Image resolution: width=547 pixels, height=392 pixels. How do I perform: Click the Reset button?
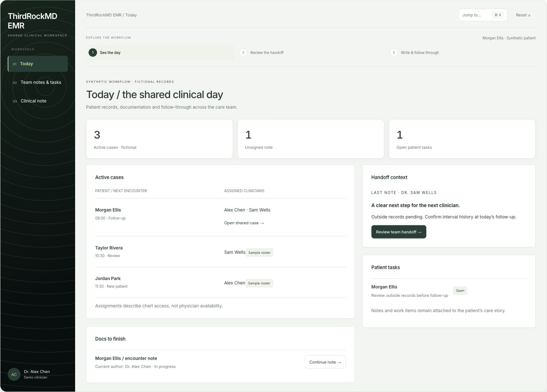point(523,15)
